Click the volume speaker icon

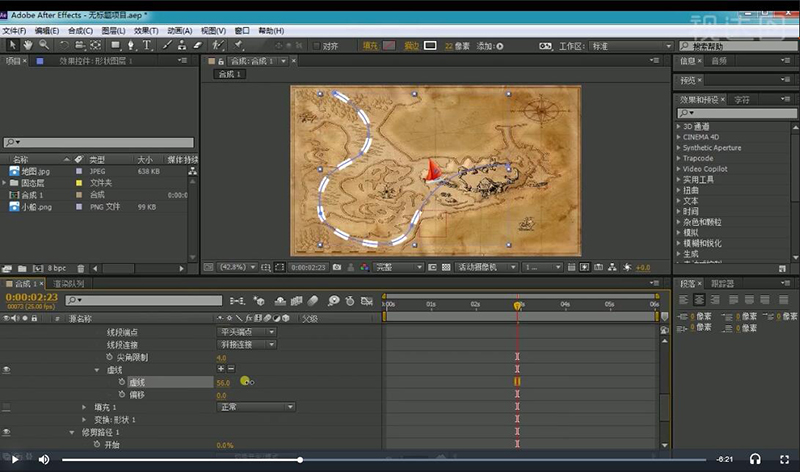44,459
